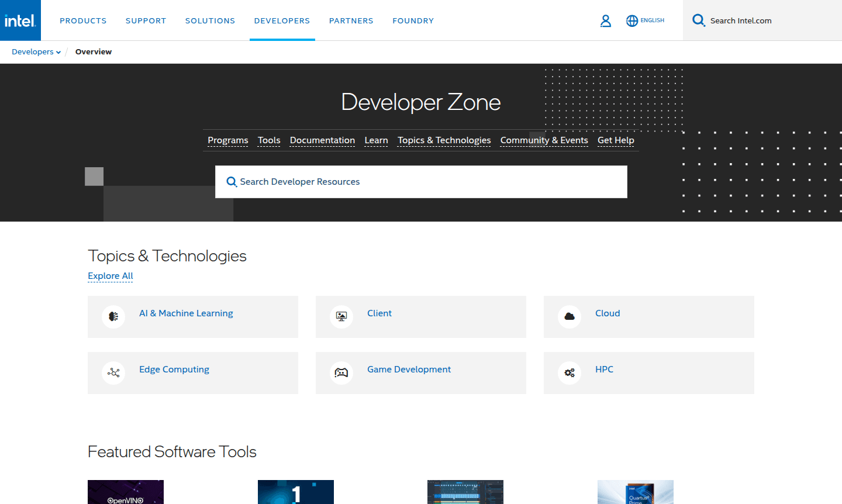
Task: Click the AI & Machine Learning brain icon
Action: coord(113,316)
